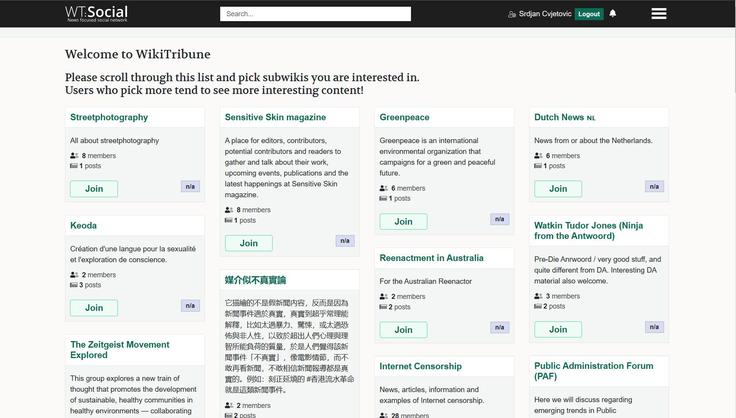Click the Logout button

(589, 14)
